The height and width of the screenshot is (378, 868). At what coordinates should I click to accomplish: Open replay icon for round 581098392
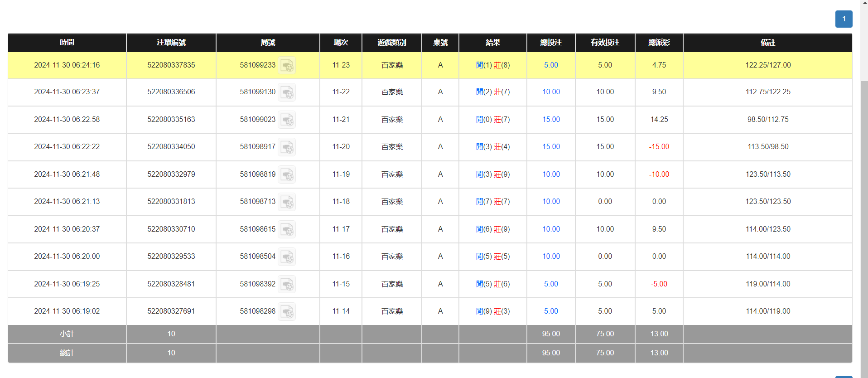[x=287, y=285]
